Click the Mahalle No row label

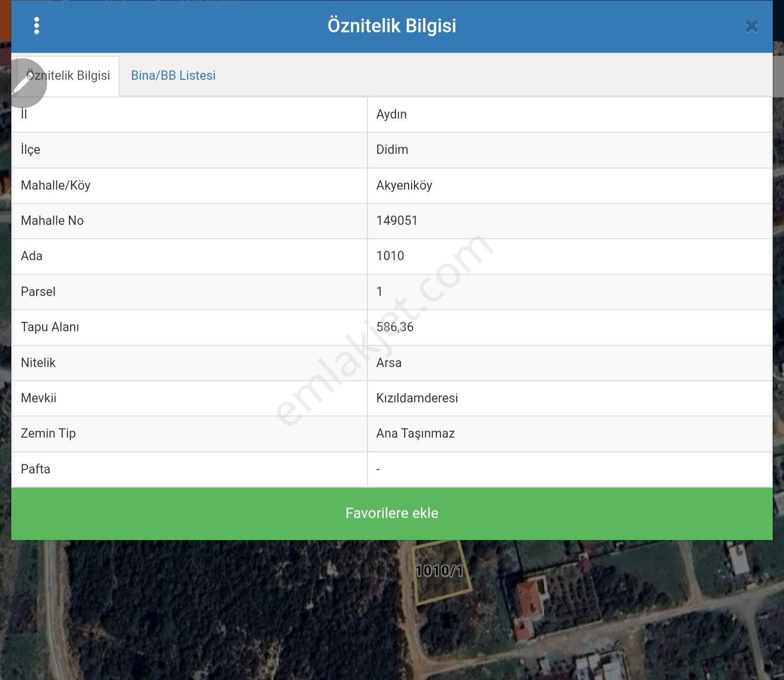(52, 221)
